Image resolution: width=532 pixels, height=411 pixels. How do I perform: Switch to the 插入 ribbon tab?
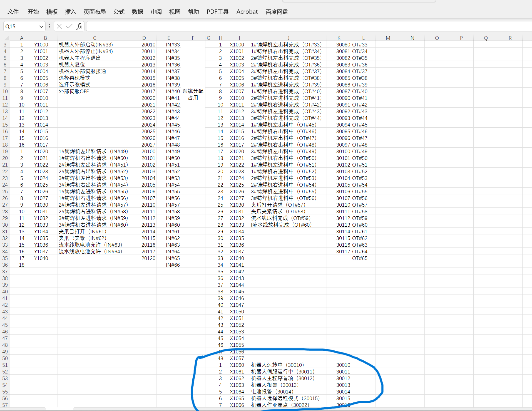click(70, 12)
